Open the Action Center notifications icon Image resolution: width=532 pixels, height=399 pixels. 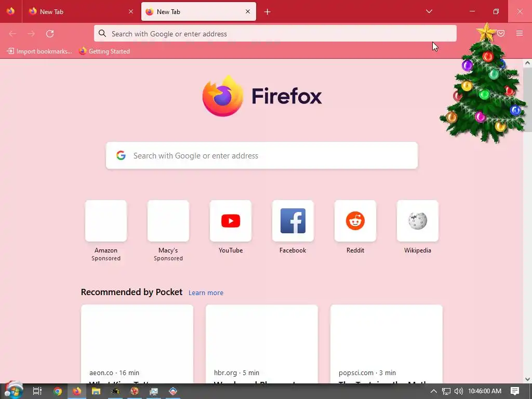515,391
